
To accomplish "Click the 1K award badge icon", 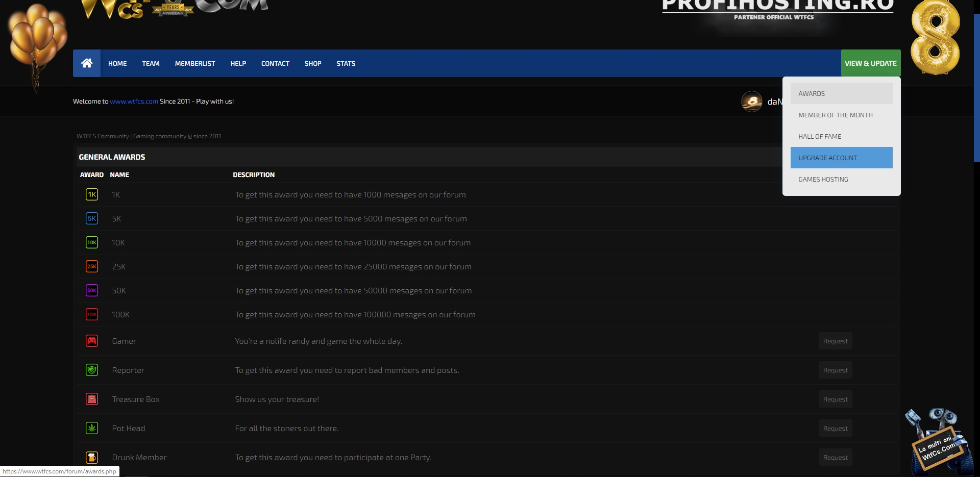I will [92, 194].
